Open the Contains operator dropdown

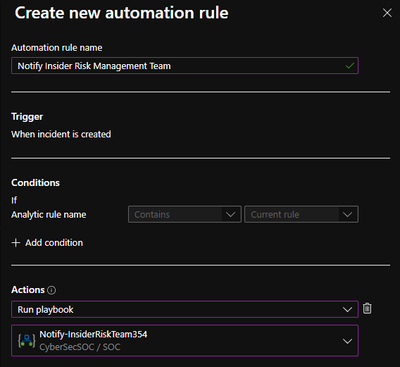click(184, 214)
